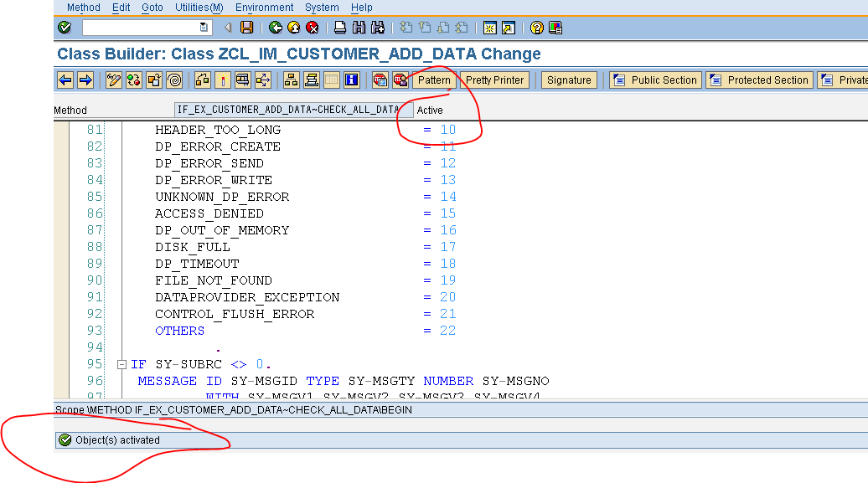Open the Find binoculars icon
This screenshot has width=868, height=483.
[359, 27]
